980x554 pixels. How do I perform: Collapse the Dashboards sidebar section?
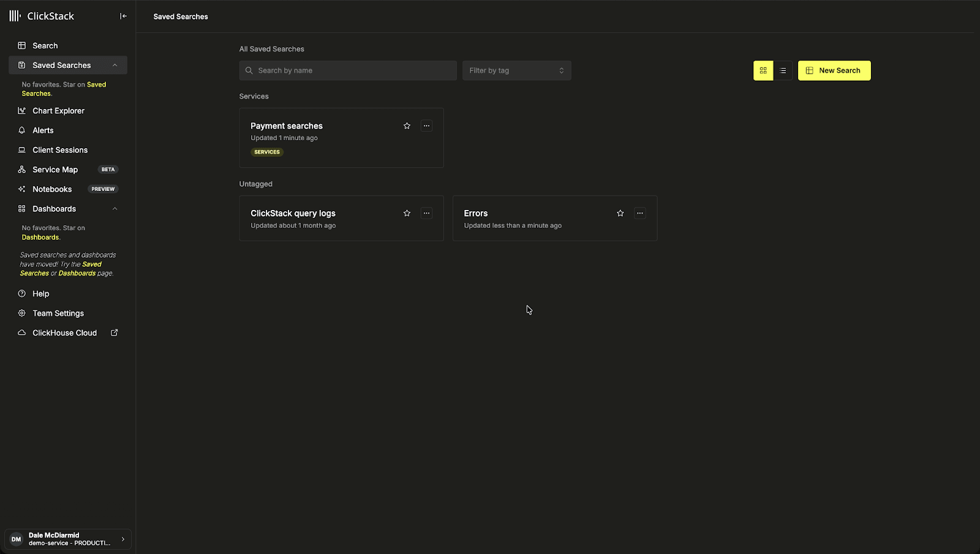[x=115, y=209]
